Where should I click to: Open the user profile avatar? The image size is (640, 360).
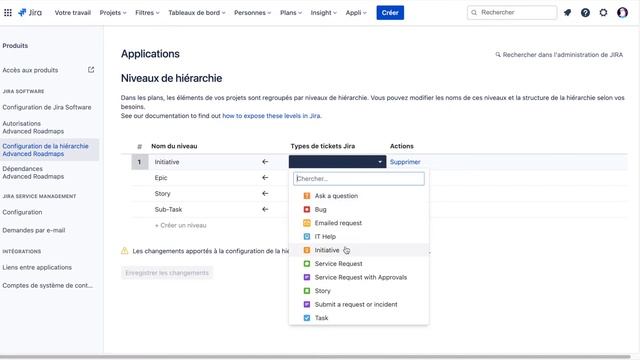(622, 13)
